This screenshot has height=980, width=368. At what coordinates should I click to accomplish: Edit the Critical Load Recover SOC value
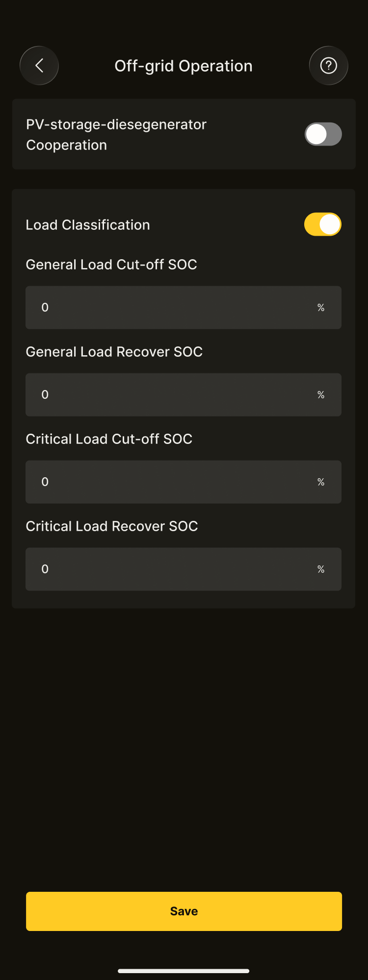[172, 569]
